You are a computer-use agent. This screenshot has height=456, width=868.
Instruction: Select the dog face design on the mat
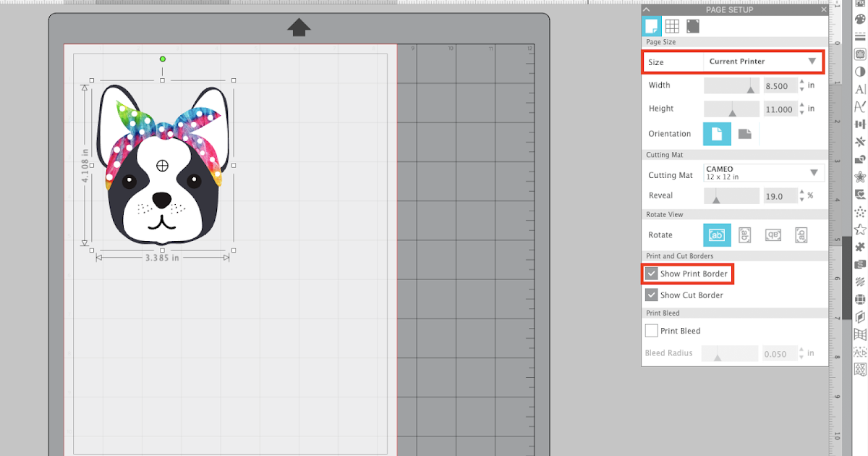[x=162, y=166]
